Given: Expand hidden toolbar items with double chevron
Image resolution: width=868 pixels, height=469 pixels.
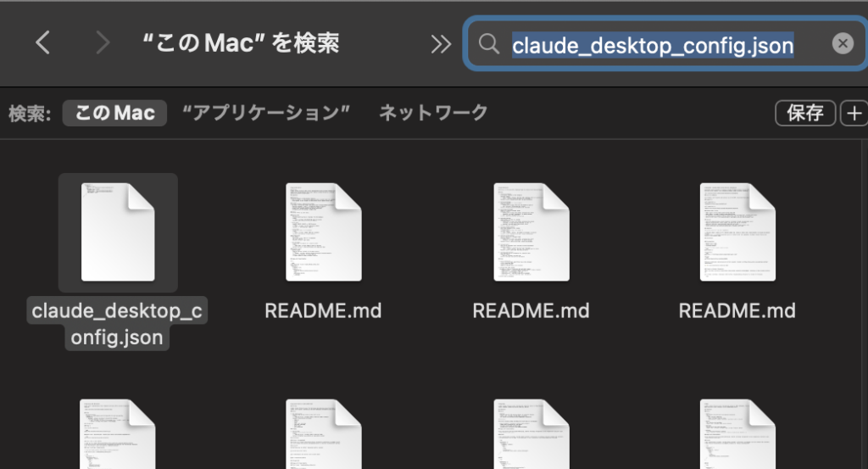Looking at the screenshot, I should coord(441,44).
